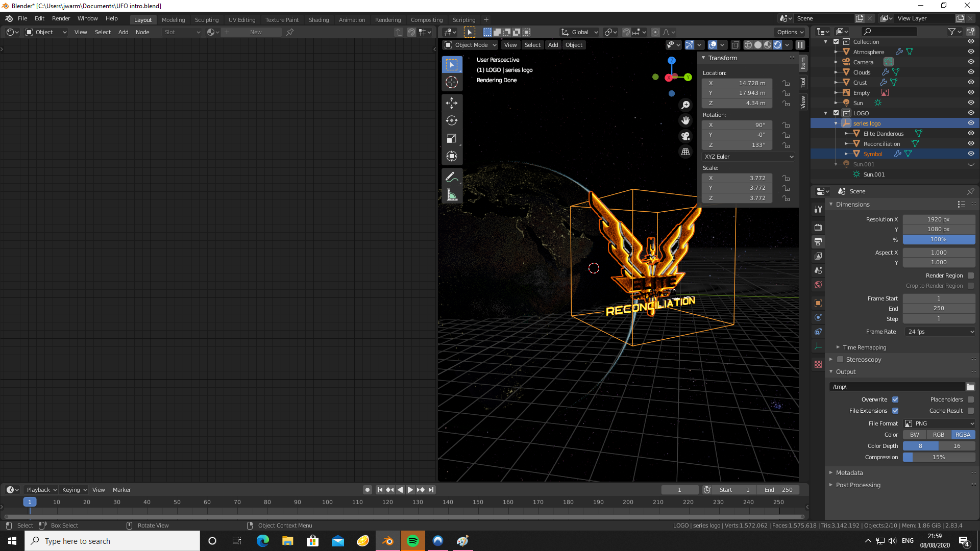Open the Object Constraints properties tab

[x=818, y=332]
